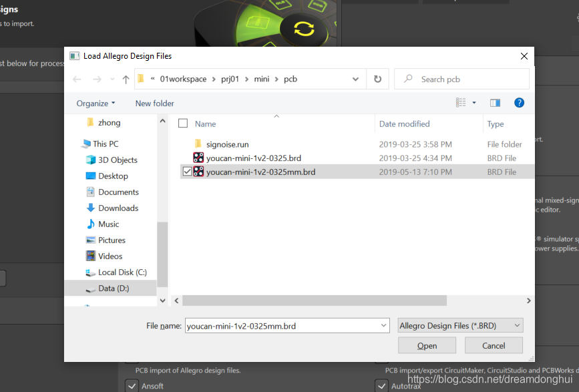Click the folder icon in address bar
Screen dimensions: 579x392
pos(141,79)
